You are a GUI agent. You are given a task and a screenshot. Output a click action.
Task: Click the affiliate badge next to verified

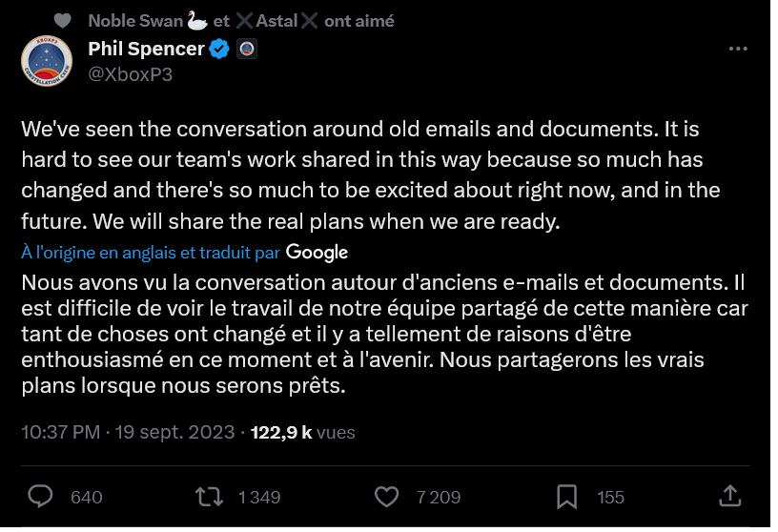pyautogui.click(x=245, y=49)
